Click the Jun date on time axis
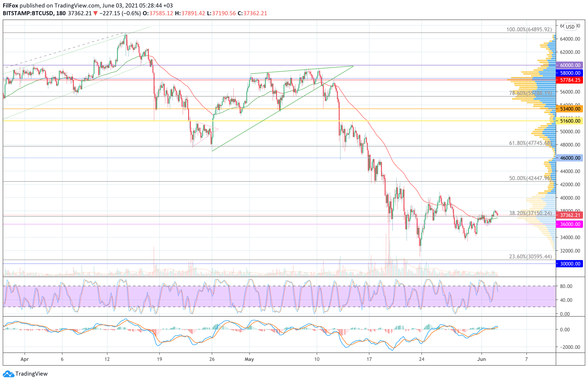 coord(481,359)
